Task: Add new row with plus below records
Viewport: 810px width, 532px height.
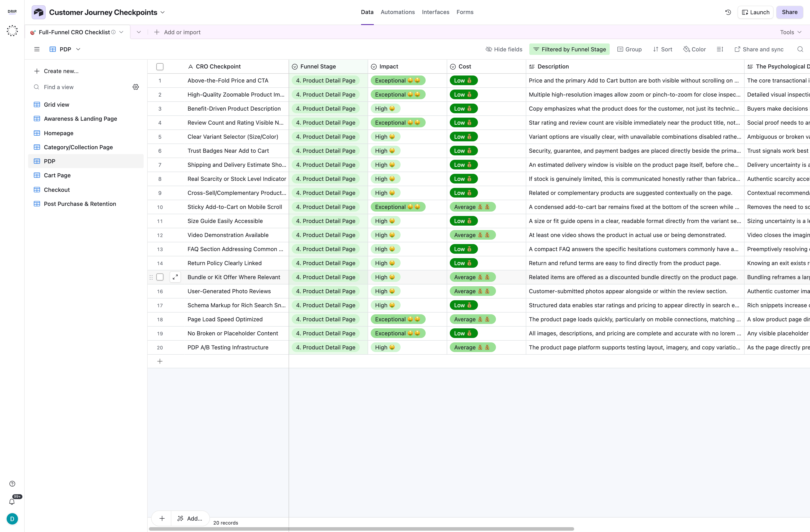Action: click(x=160, y=361)
